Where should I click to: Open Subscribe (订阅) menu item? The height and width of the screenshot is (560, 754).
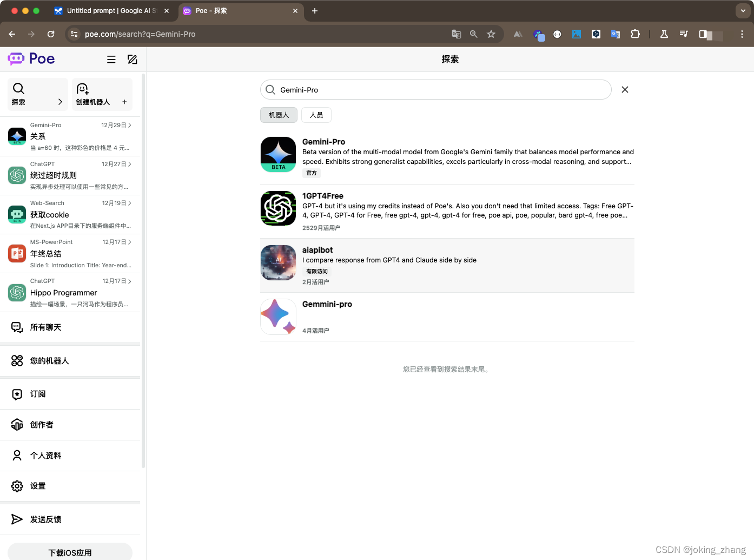(70, 394)
